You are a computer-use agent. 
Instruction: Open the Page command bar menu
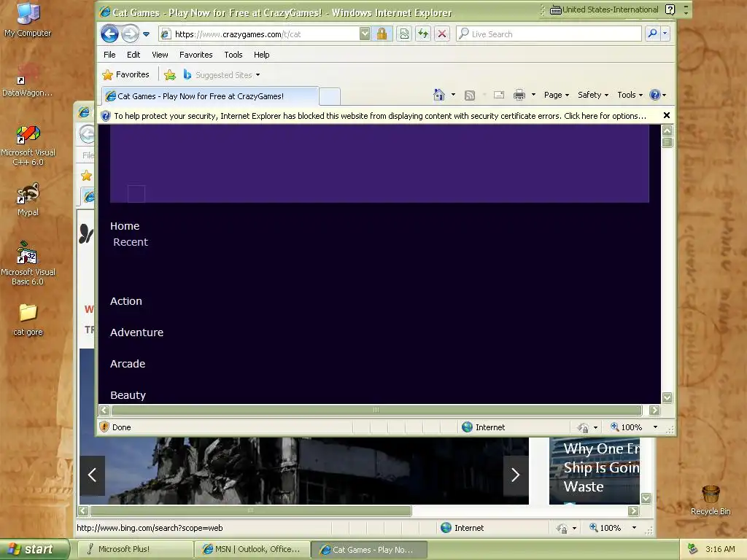(557, 95)
